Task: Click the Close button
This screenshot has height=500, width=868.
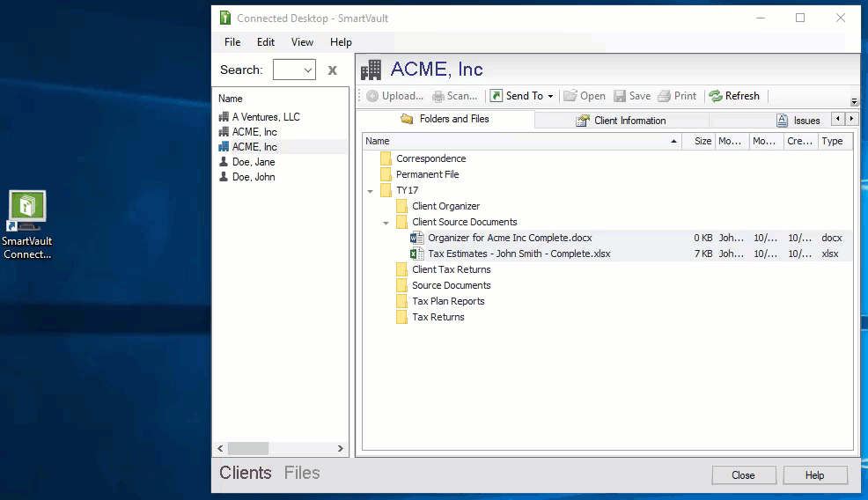Action: coord(743,475)
